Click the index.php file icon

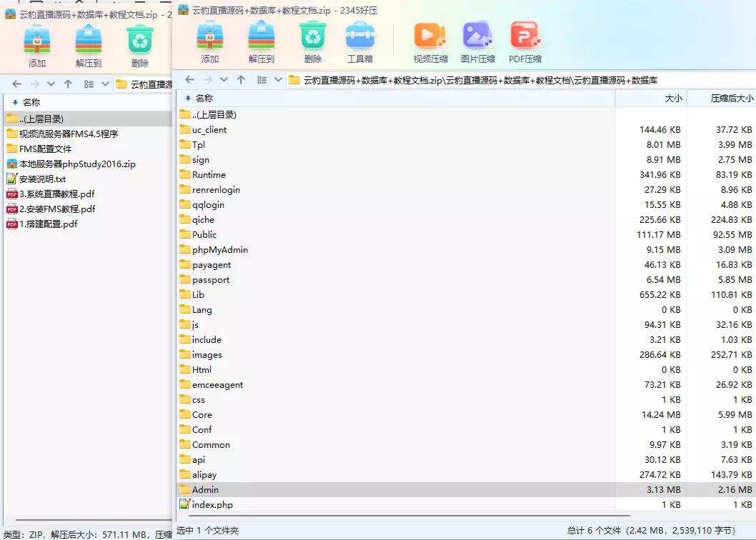(184, 504)
